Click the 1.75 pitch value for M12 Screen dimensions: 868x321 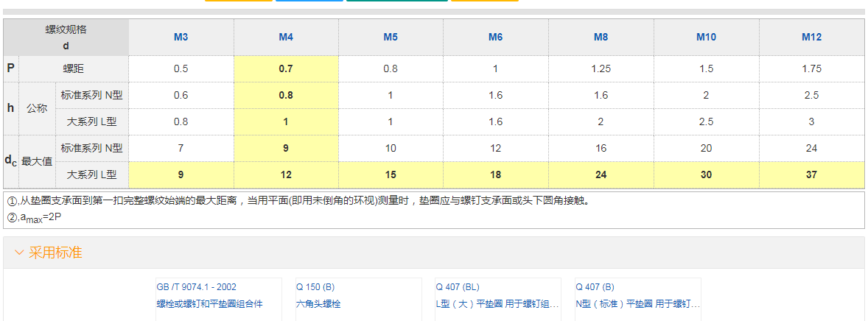coord(811,68)
